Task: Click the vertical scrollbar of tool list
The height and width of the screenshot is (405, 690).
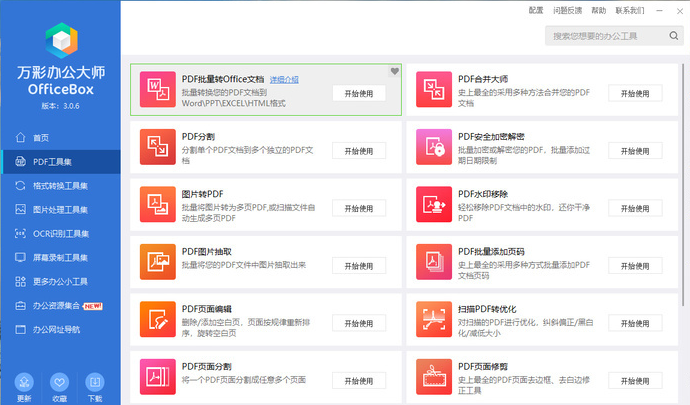Action: tap(683, 185)
